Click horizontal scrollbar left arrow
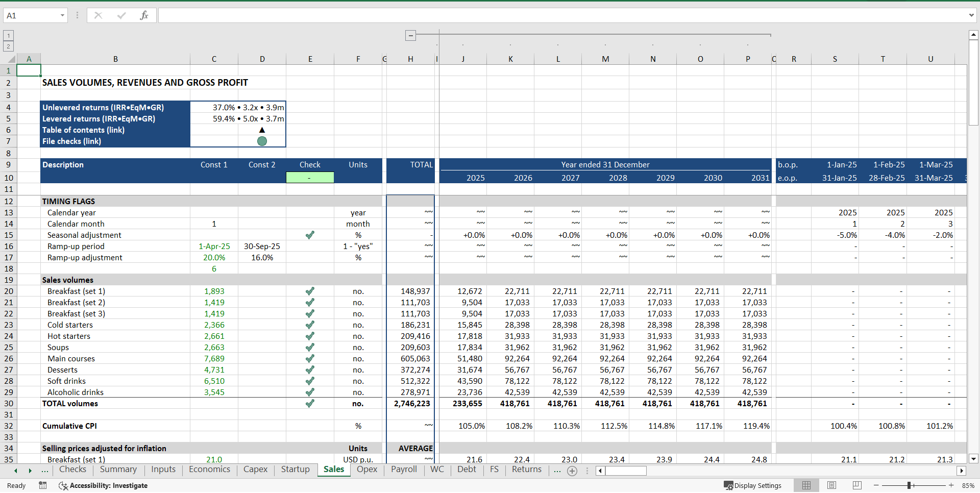The height and width of the screenshot is (493, 980). coord(600,471)
